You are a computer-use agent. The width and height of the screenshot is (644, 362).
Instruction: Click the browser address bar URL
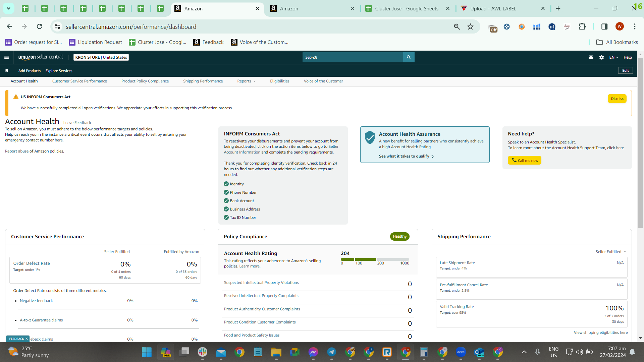[131, 26]
